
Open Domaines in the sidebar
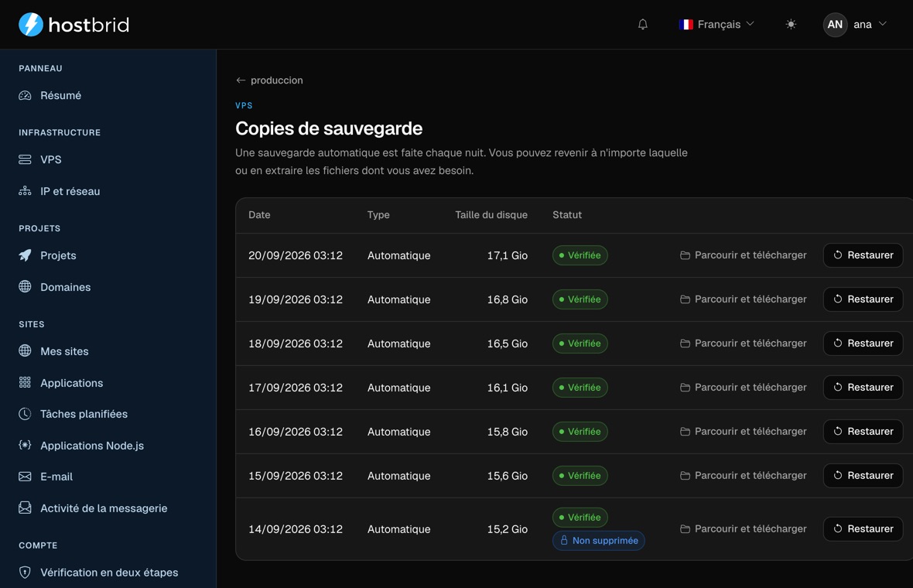65,287
